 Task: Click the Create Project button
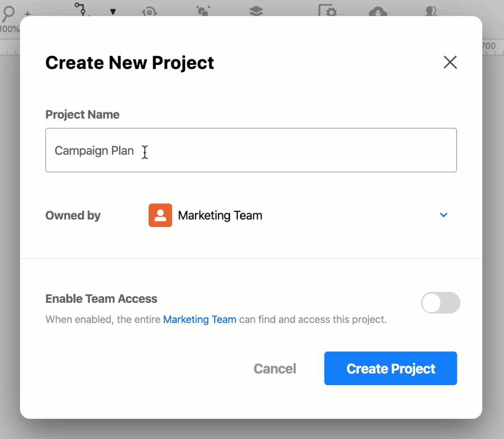coord(390,369)
